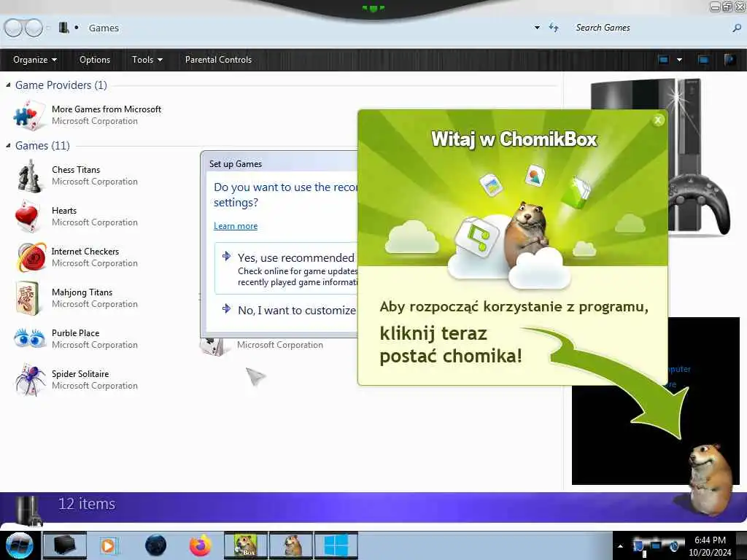Click the Back navigation button
747x560 pixels.
[13, 28]
